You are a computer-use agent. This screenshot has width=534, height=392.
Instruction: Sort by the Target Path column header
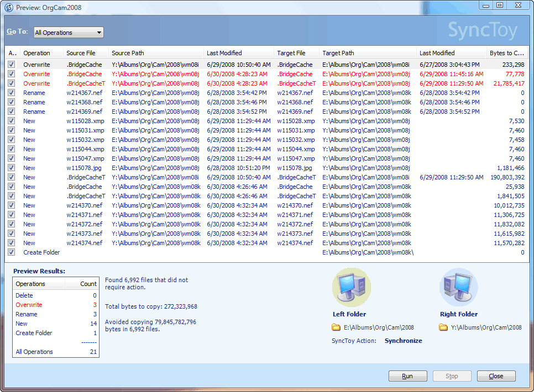click(x=368, y=53)
